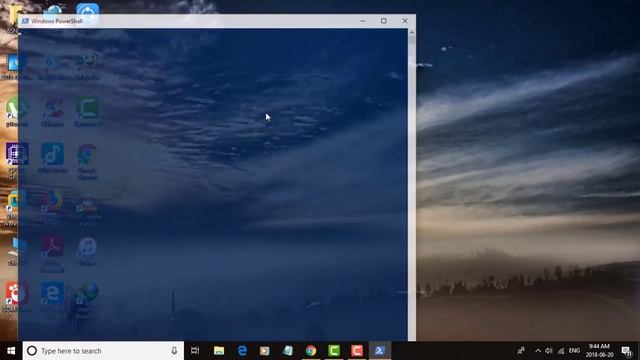Click the 'Type here to search' box
The image size is (640, 360).
point(103,351)
